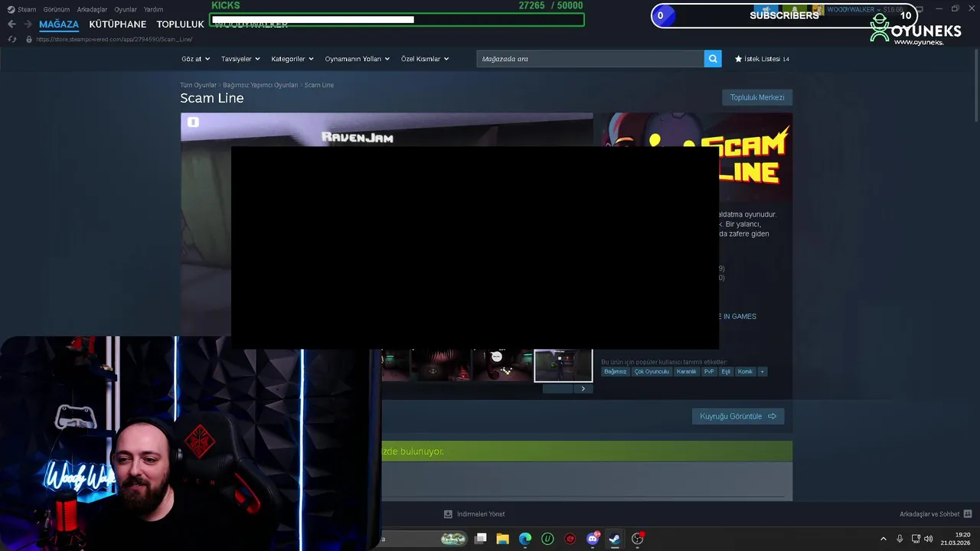This screenshot has height=551, width=980.
Task: Expand the Tavsiyeler dropdown menu
Action: coord(240,59)
